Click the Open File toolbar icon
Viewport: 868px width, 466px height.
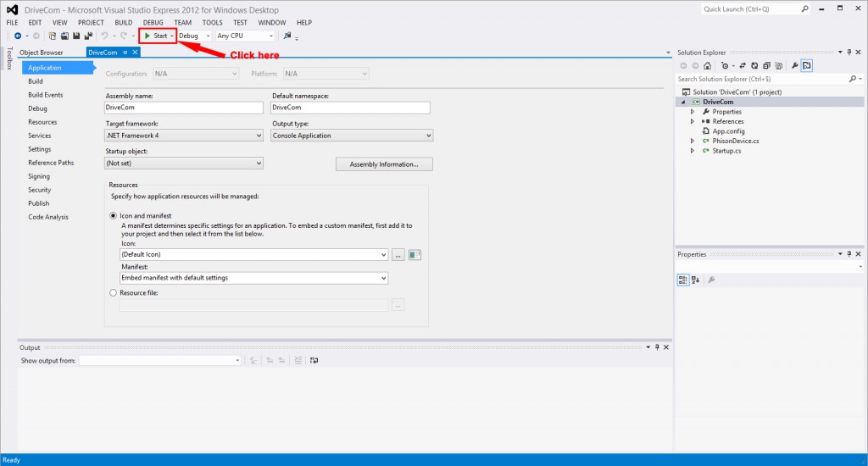point(64,36)
